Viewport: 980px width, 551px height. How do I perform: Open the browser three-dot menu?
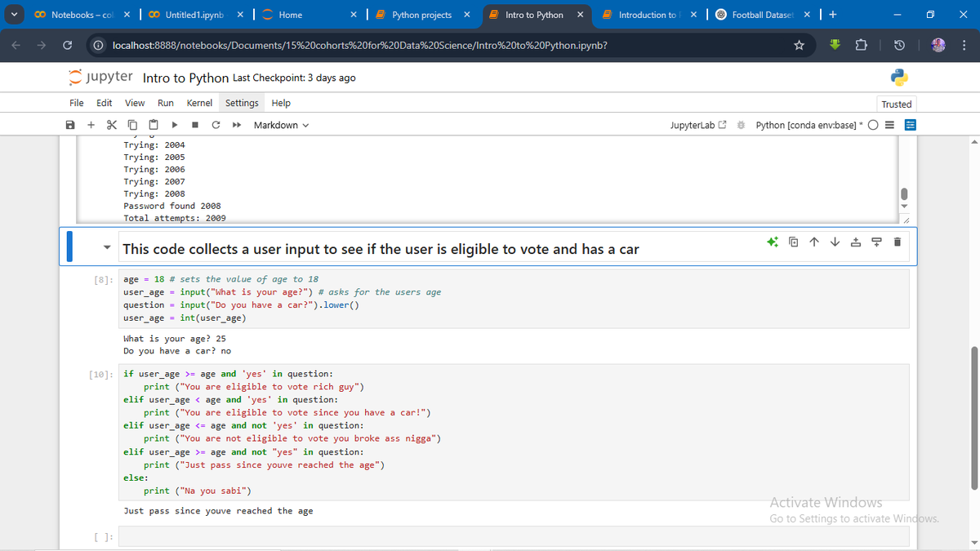tap(964, 44)
